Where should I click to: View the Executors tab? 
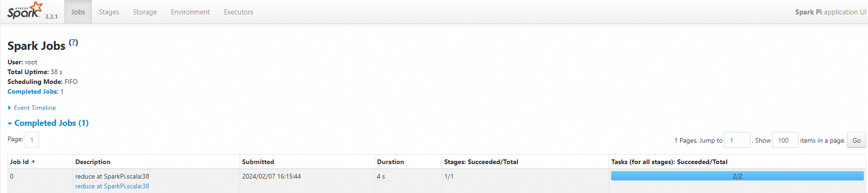point(238,12)
